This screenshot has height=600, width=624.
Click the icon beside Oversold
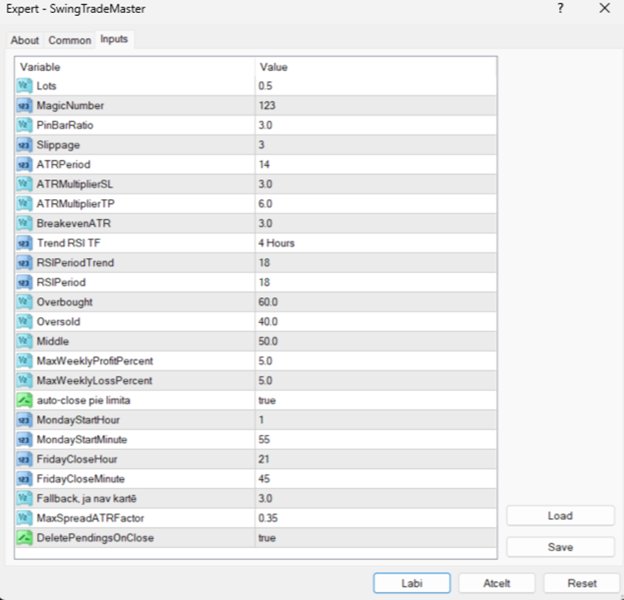click(24, 321)
